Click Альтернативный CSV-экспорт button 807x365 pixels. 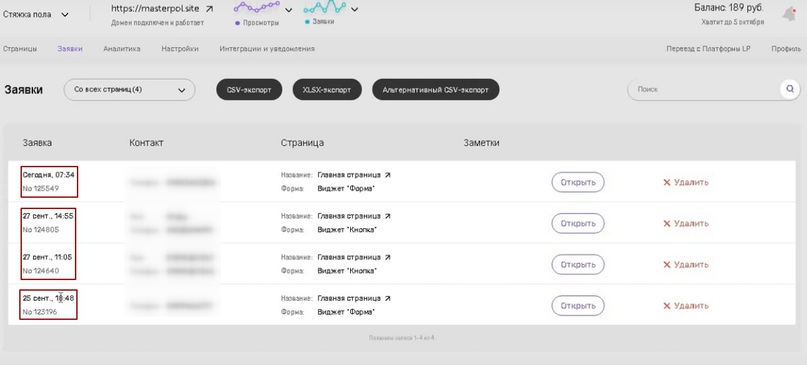[435, 90]
